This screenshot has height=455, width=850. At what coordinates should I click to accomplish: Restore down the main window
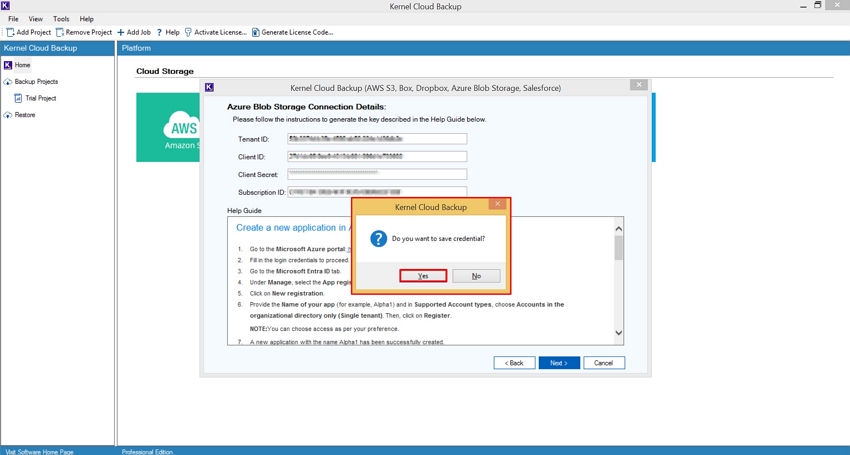point(817,6)
